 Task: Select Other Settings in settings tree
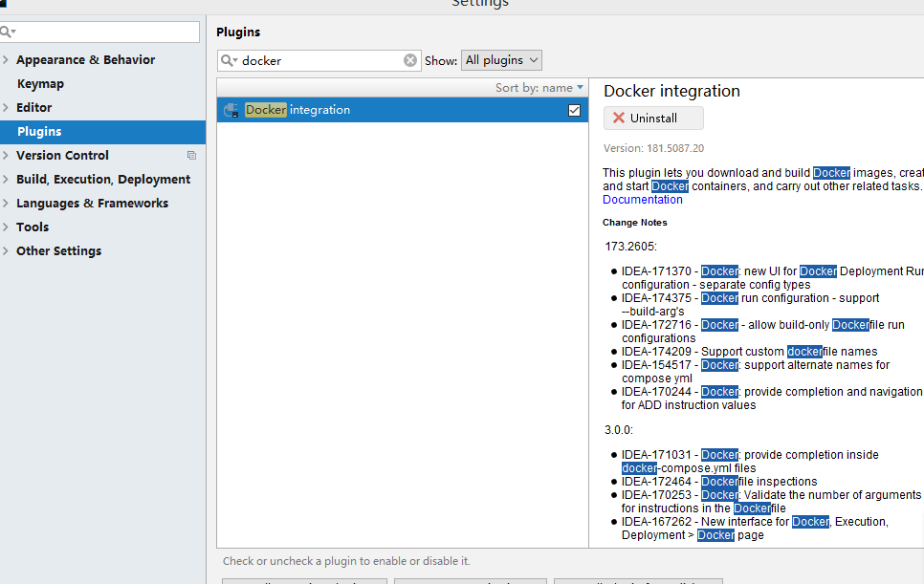pyautogui.click(x=59, y=250)
